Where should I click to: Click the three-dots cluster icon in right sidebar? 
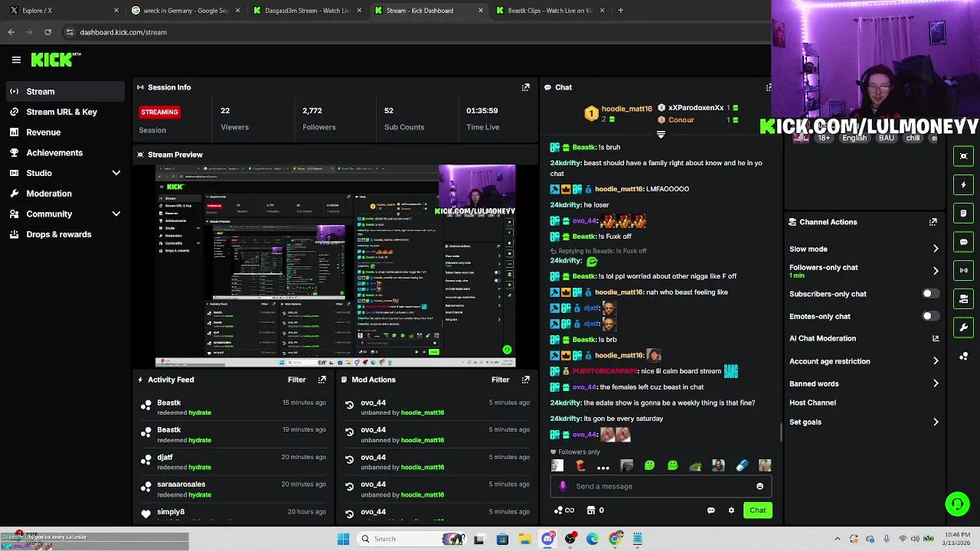coord(964,357)
